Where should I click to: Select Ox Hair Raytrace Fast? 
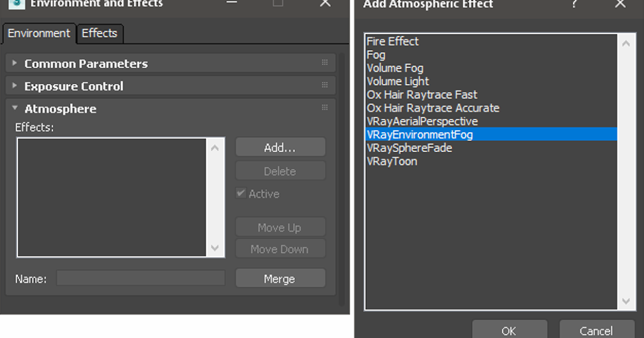click(x=491, y=94)
